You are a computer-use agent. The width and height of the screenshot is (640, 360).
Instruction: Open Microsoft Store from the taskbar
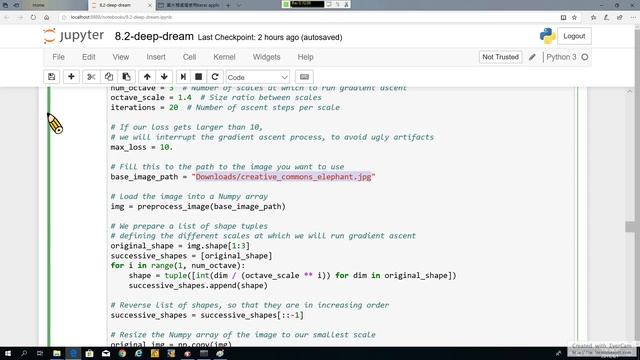click(89, 353)
